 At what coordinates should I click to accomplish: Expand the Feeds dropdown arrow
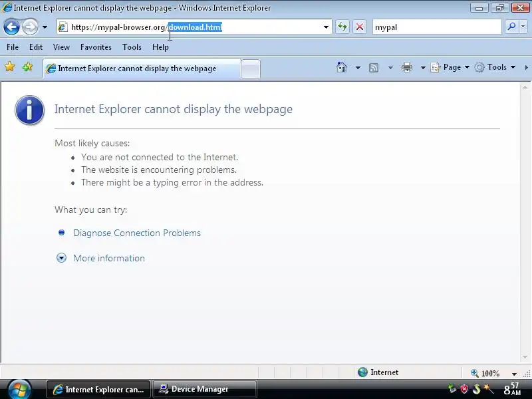(390, 68)
